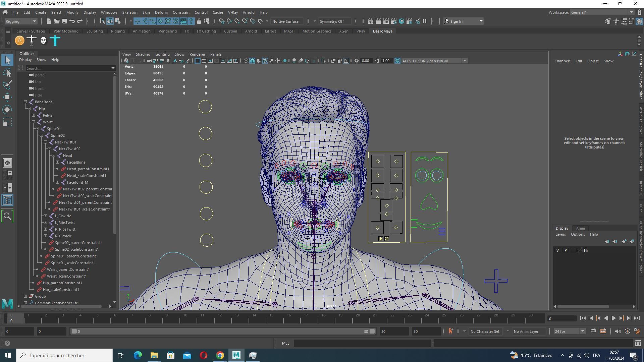Select the Head joint in Outliner
This screenshot has width=644, height=362.
pyautogui.click(x=67, y=156)
